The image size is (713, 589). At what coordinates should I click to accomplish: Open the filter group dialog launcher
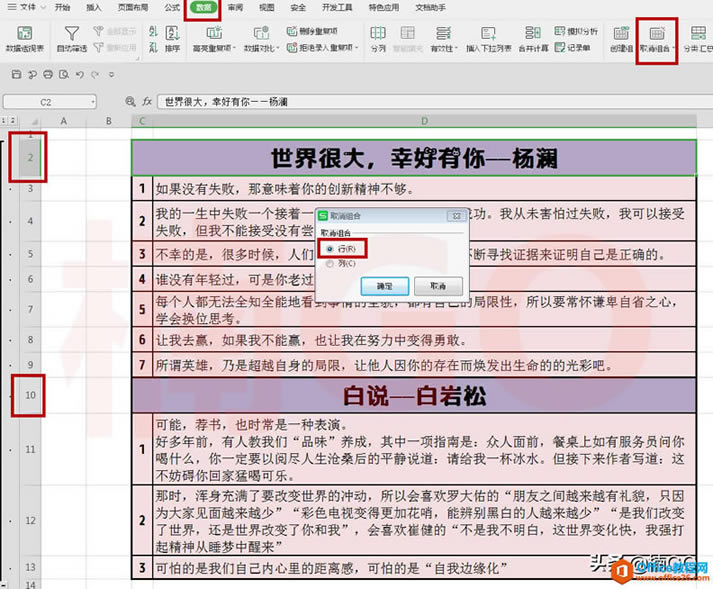click(137, 58)
